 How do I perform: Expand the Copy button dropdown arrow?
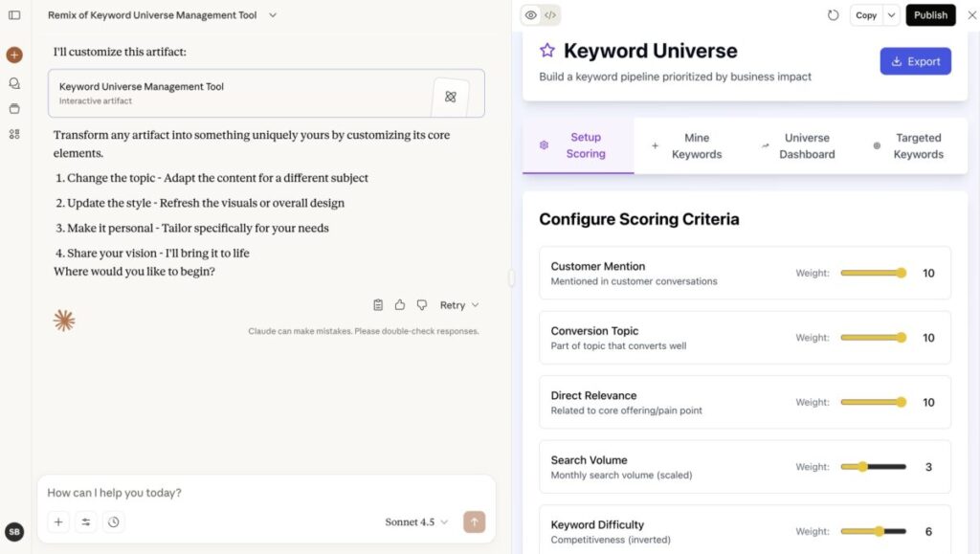(891, 15)
